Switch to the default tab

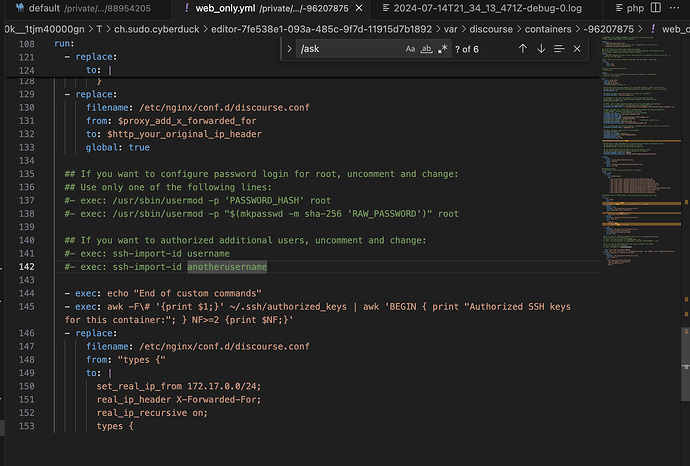pos(83,8)
